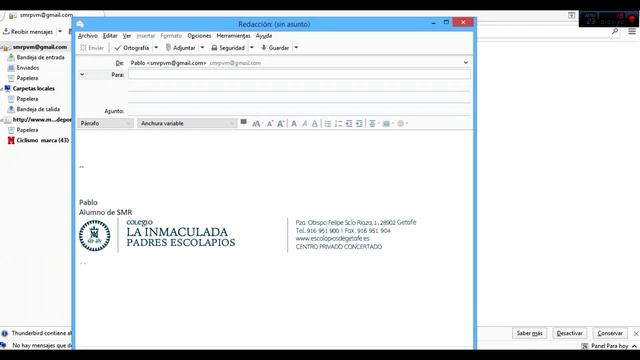Change recipient type with Para chevron
640x360 pixels.
coord(82,75)
